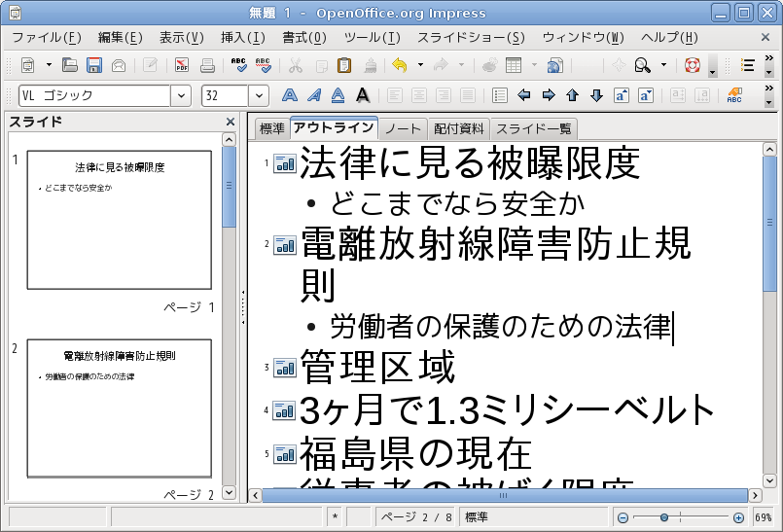
Task: Toggle bullets on/off in the formatting toolbar
Action: pyautogui.click(x=500, y=95)
